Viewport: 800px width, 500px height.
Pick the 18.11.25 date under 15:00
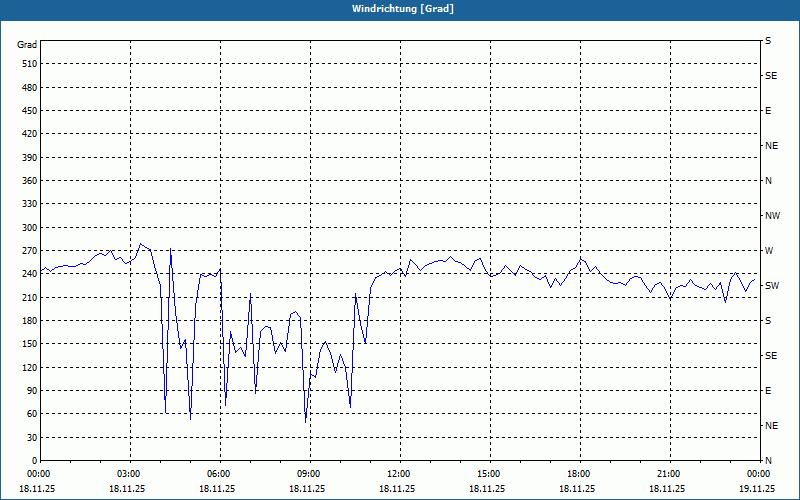coord(487,488)
